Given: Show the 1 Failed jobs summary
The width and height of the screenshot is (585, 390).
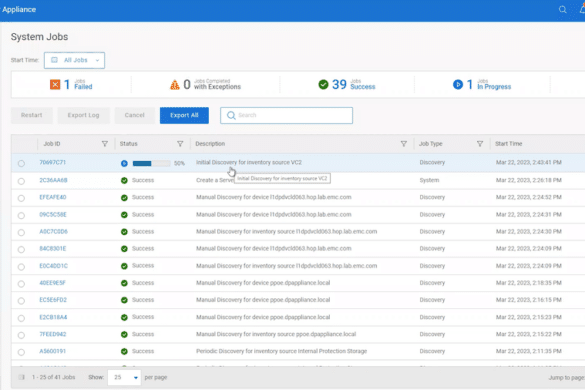Looking at the screenshot, I should click(x=71, y=85).
